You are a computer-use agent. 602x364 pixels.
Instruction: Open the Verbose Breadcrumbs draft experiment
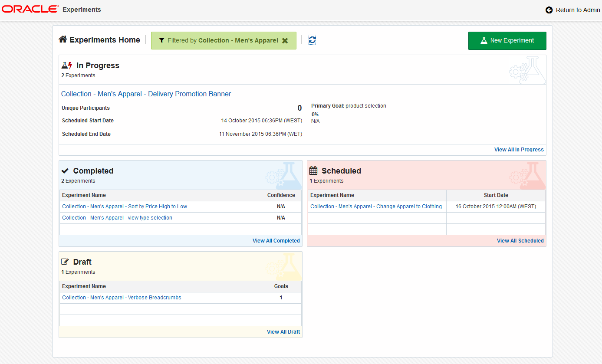click(122, 298)
